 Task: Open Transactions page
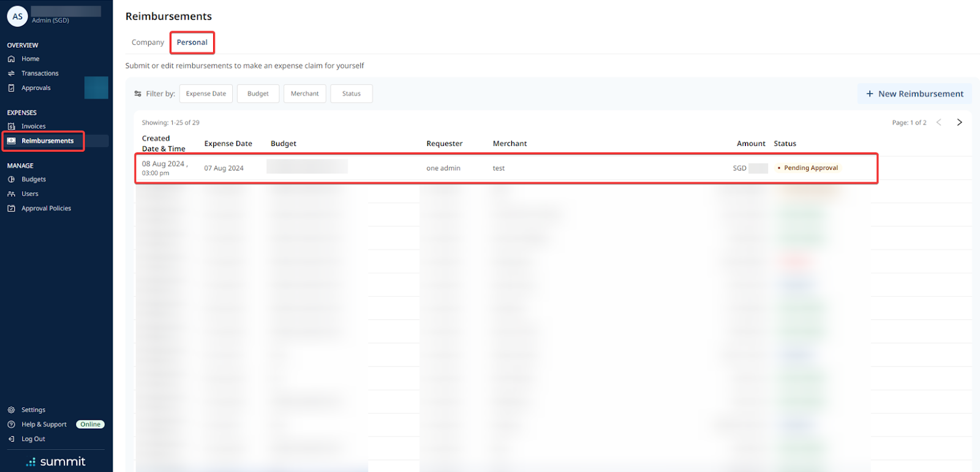coord(40,74)
